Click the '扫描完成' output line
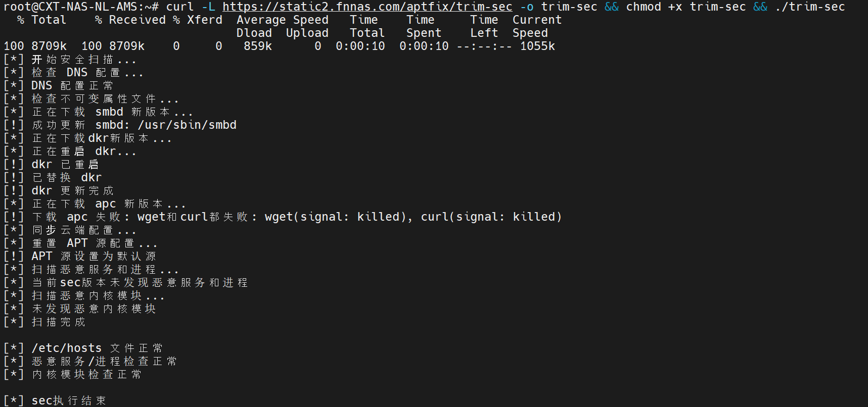 (59, 322)
